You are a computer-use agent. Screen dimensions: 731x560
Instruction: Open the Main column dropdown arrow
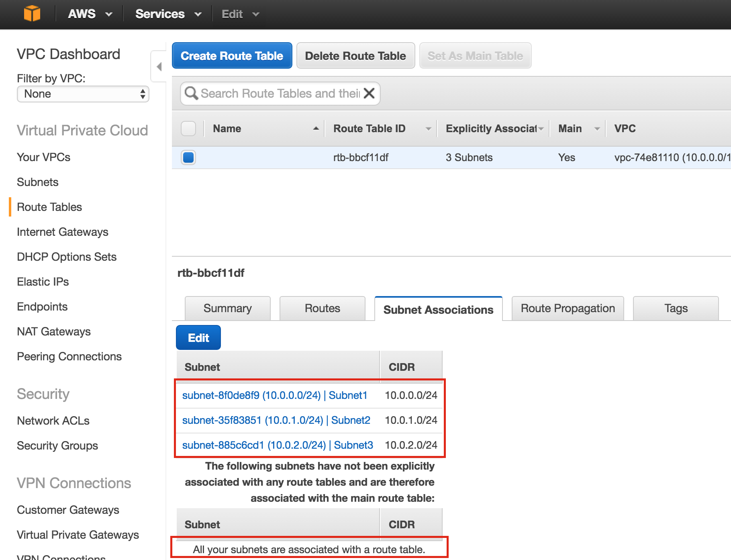[x=597, y=129]
